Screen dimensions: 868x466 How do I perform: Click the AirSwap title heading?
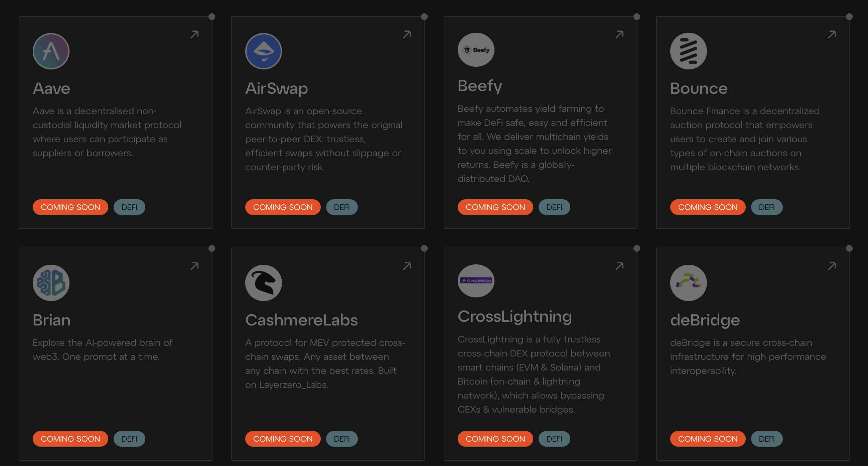pos(276,88)
